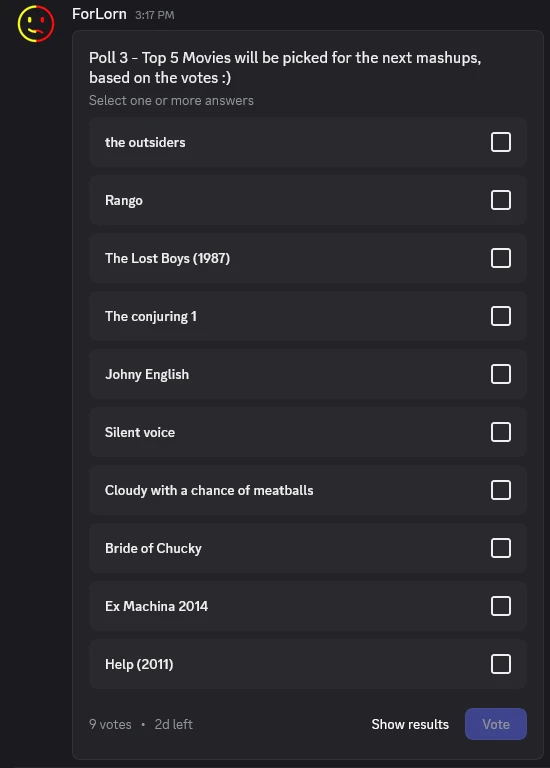Pick the Silent voice answer row
Screen dimensions: 550x768
point(308,432)
